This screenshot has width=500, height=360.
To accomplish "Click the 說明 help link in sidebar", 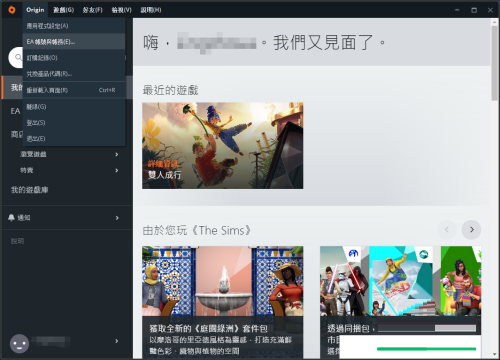I will coord(17,241).
